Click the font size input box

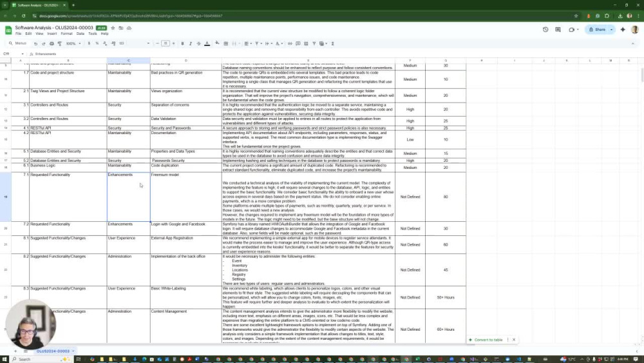click(x=165, y=44)
